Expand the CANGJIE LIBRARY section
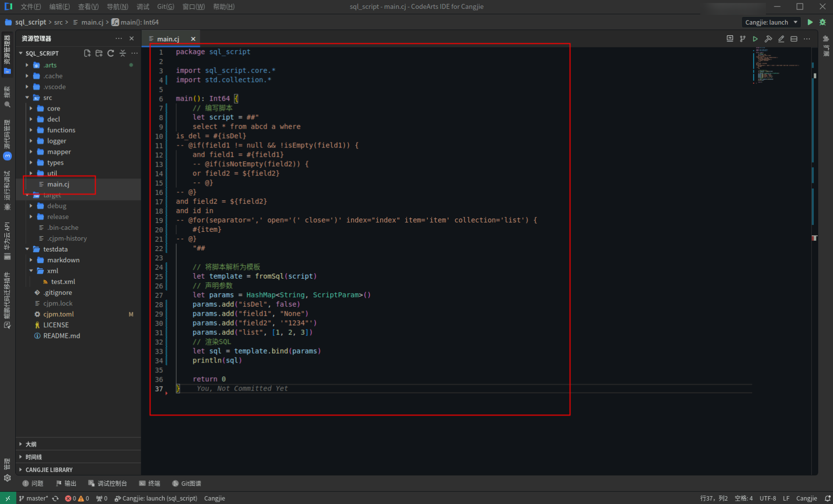 click(49, 470)
